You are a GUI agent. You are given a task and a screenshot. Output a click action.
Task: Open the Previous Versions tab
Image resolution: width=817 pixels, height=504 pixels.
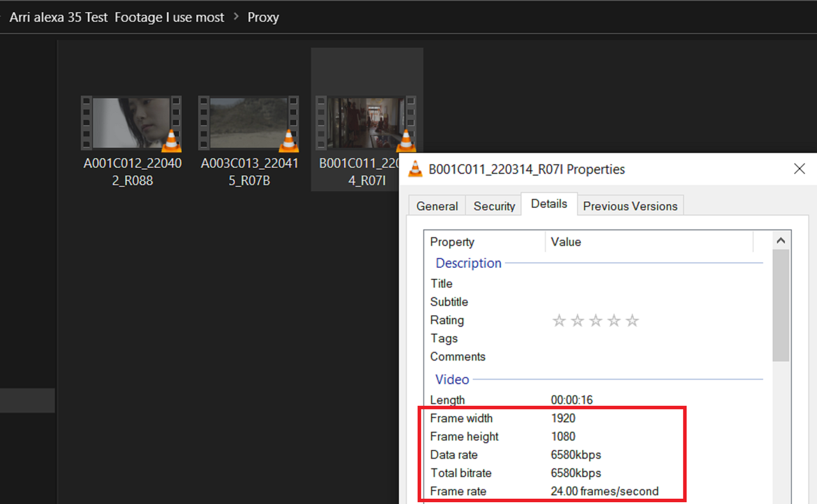[x=630, y=206]
